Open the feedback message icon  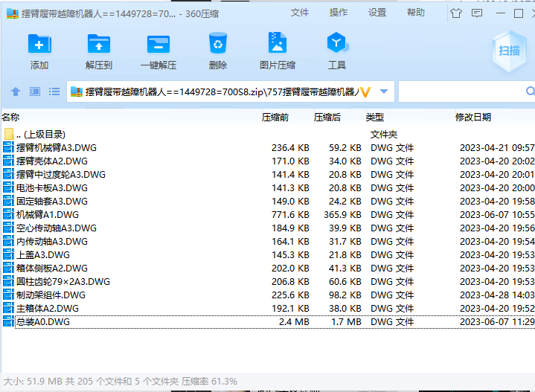[x=477, y=13]
